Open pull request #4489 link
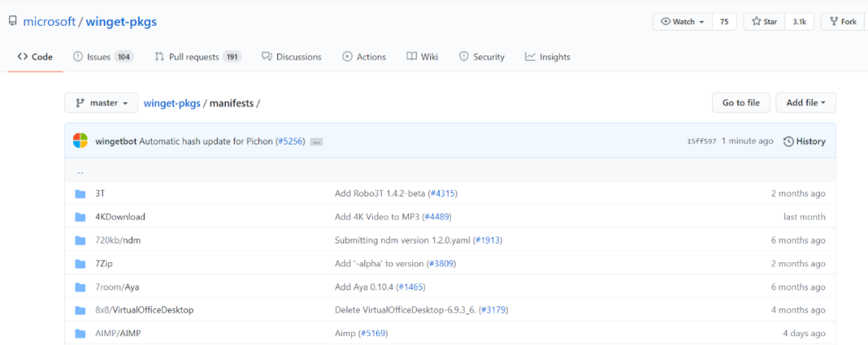Screen dimensions: 868x345 pos(438,217)
